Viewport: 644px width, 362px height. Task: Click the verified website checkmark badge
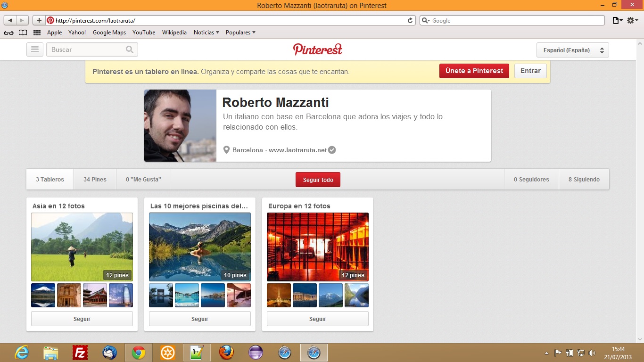tap(332, 150)
